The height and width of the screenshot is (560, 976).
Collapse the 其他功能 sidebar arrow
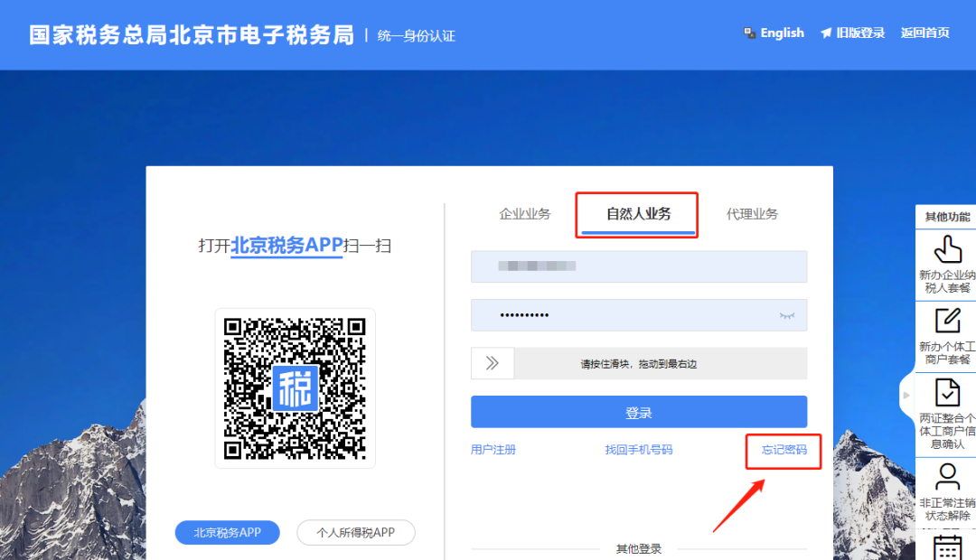pyautogui.click(x=907, y=395)
